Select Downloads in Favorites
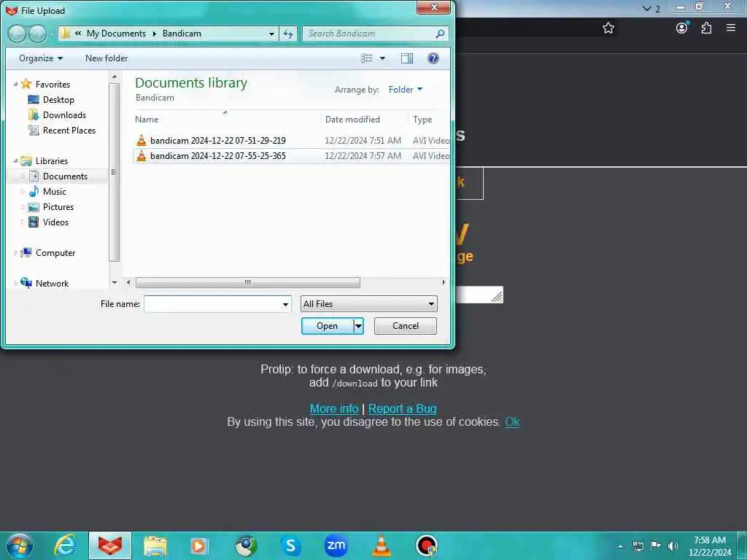Viewport: 747px width, 560px height. [64, 114]
